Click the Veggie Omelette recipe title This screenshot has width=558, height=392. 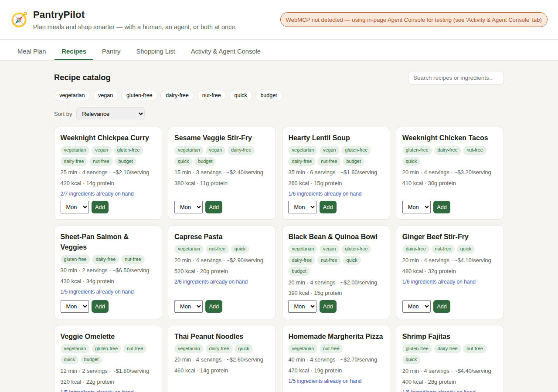(88, 336)
